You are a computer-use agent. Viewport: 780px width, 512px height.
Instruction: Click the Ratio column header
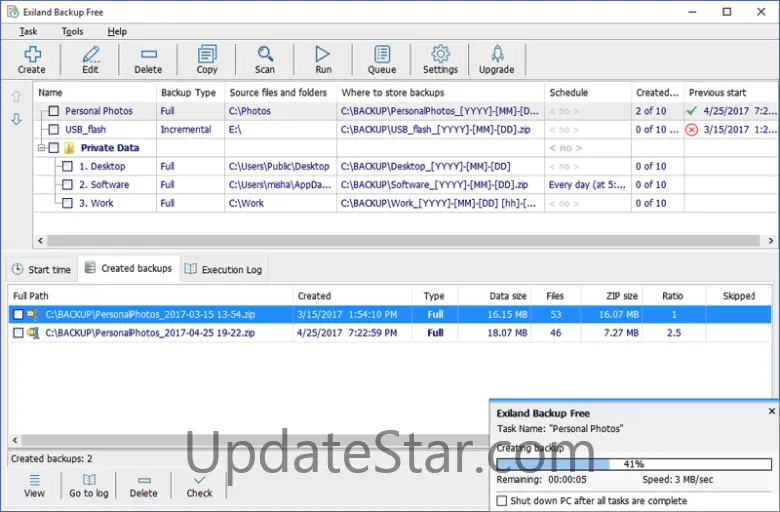click(x=674, y=296)
